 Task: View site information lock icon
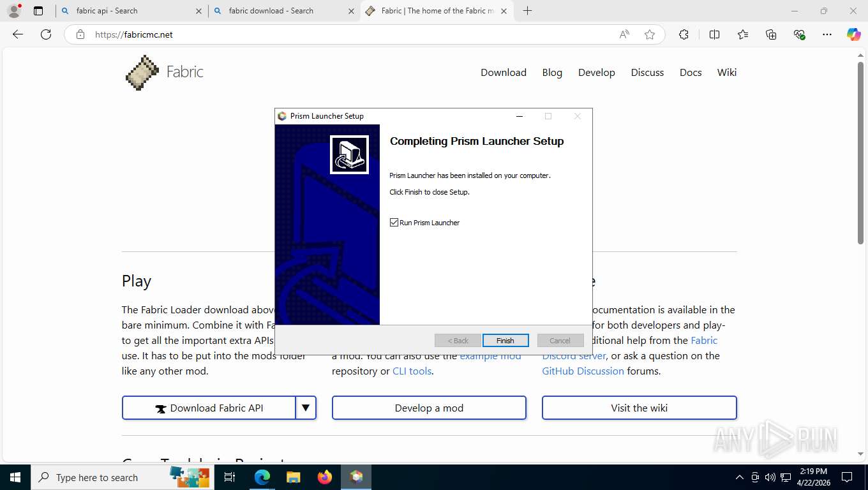coord(80,34)
